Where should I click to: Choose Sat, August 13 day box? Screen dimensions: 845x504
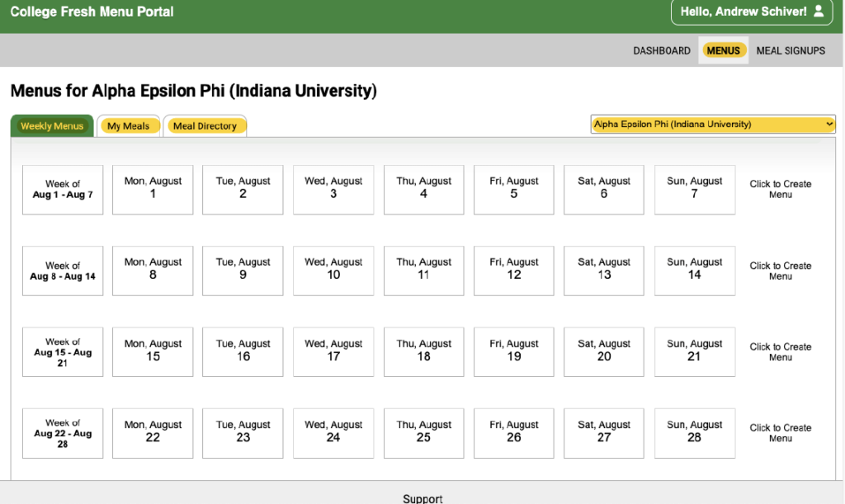[603, 271]
